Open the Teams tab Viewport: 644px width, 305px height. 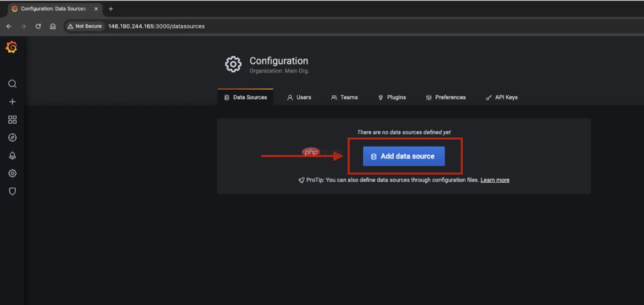tap(344, 97)
